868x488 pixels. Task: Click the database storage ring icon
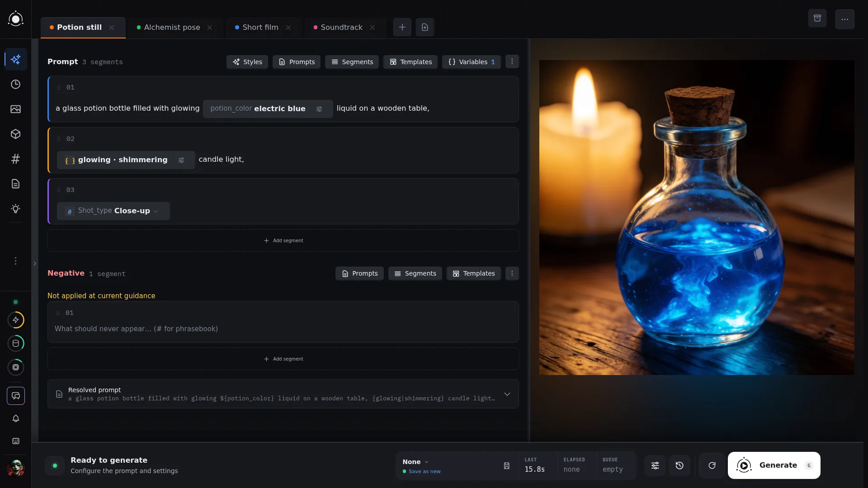click(16, 343)
